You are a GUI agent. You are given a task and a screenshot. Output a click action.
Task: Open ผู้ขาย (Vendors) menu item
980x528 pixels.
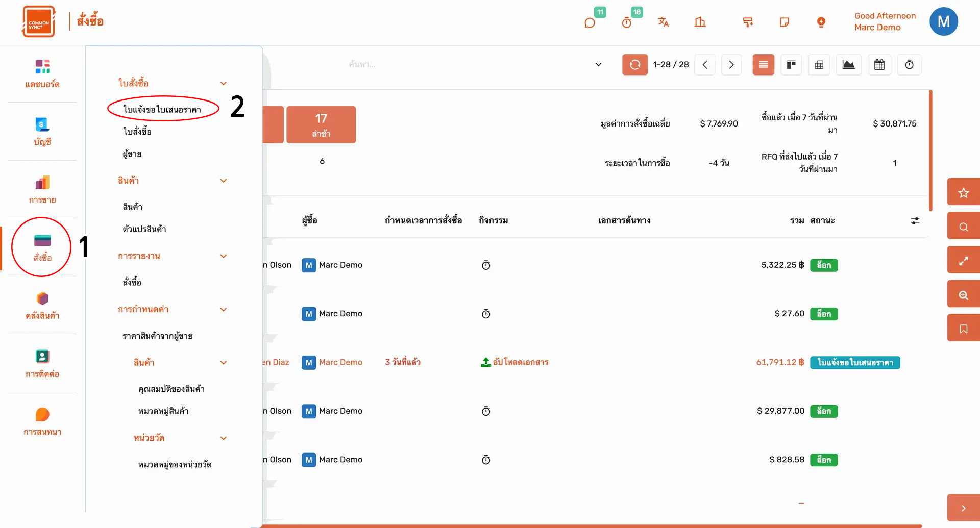pos(132,154)
